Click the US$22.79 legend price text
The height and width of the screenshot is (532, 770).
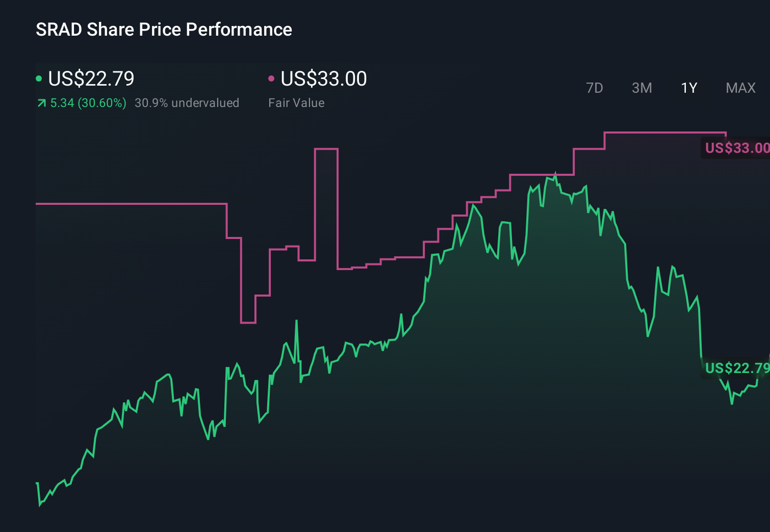click(x=91, y=78)
